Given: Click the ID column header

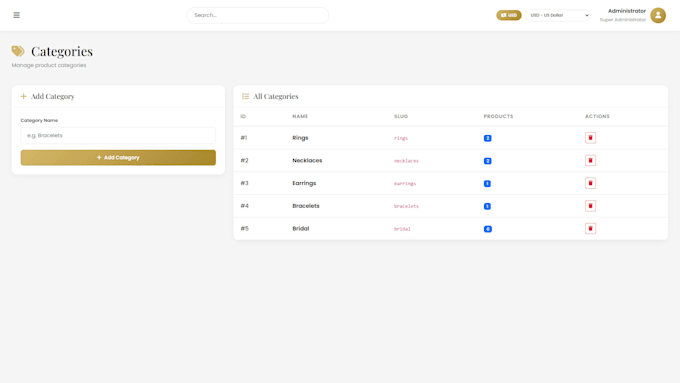Looking at the screenshot, I should tap(243, 116).
